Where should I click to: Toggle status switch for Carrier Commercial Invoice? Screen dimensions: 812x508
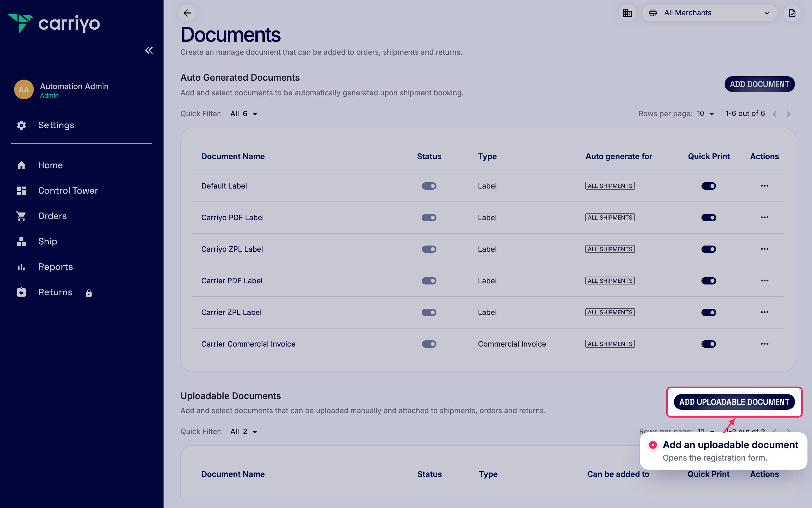[x=429, y=344]
